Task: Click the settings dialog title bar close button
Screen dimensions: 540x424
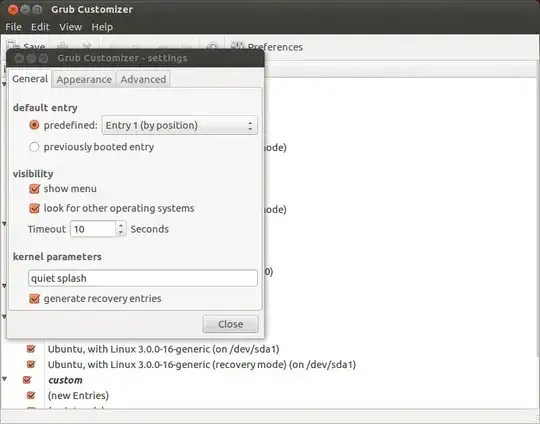Action: (x=19, y=58)
